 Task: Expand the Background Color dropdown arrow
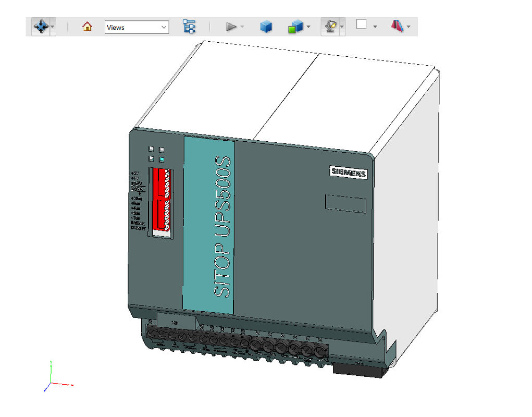[x=375, y=27]
